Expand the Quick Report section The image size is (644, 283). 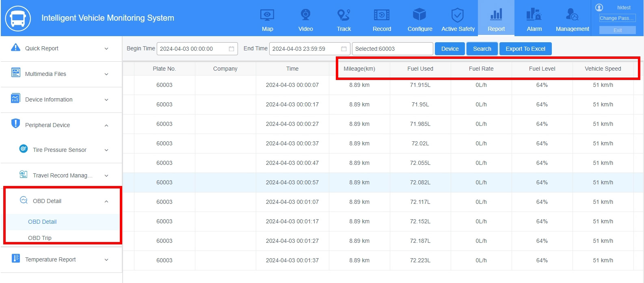tap(106, 49)
